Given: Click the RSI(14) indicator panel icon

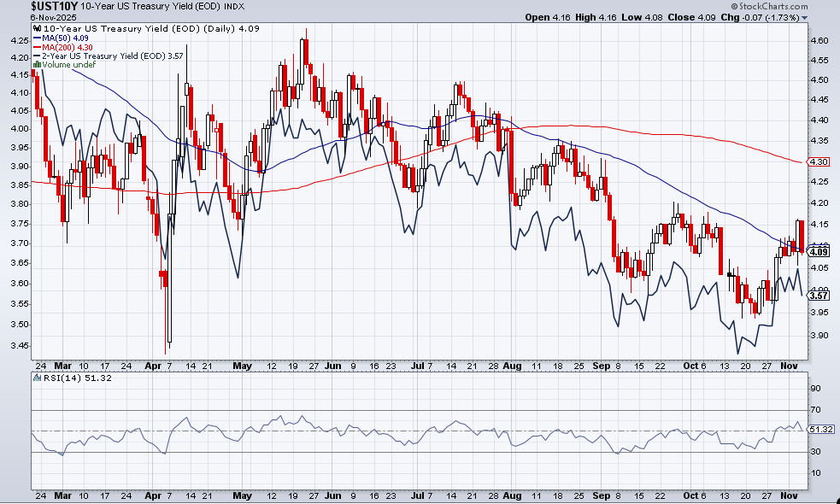Looking at the screenshot, I should (37, 378).
